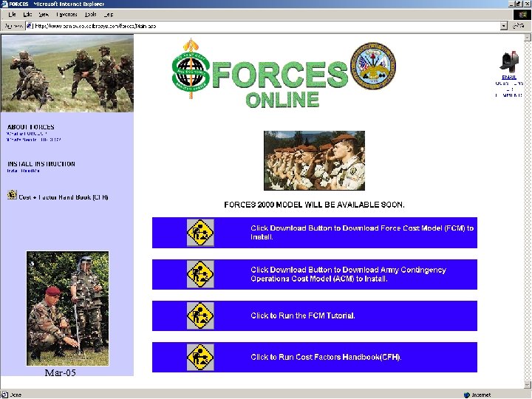Click the icon to run Cost Factors Handbook
The width and height of the screenshot is (532, 399).
click(x=200, y=358)
